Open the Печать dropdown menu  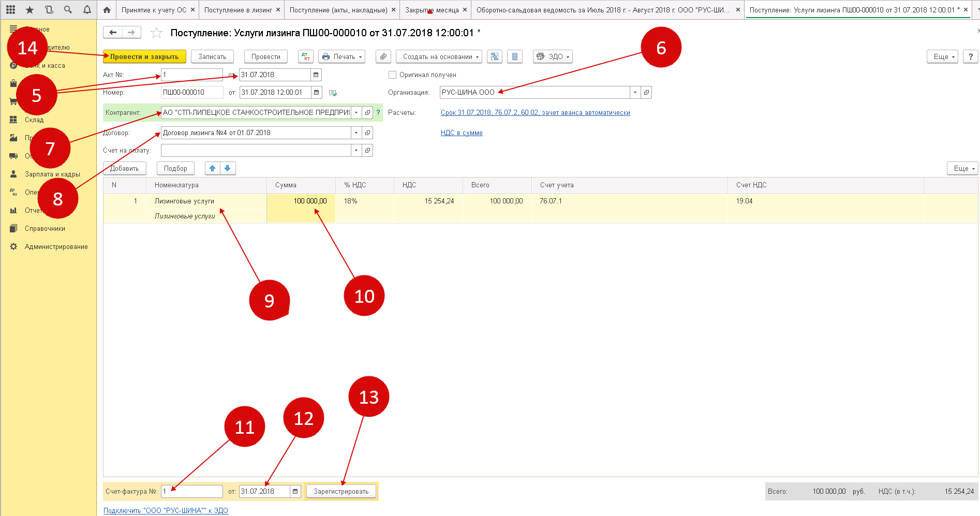(x=341, y=56)
